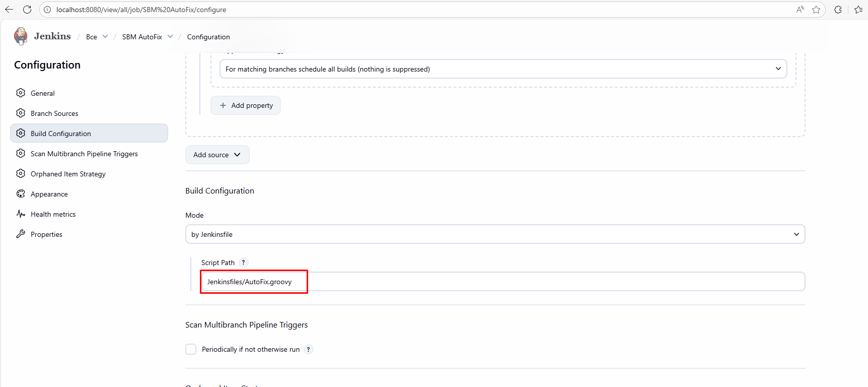The image size is (868, 387).
Task: Click the browser address bar URL
Action: click(x=141, y=10)
